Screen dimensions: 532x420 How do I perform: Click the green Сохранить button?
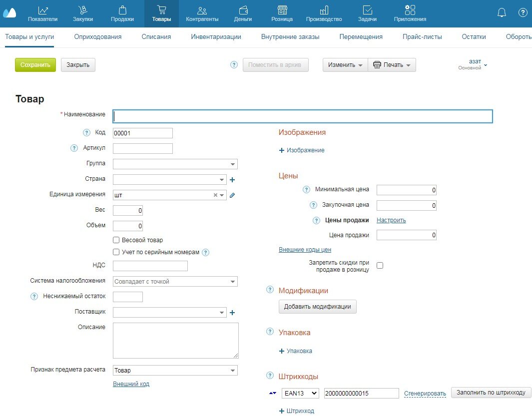point(35,65)
